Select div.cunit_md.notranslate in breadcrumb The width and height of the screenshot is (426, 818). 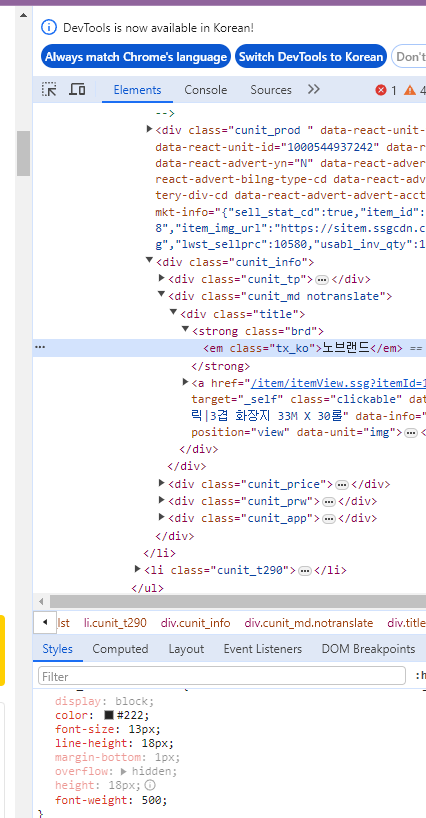tap(309, 623)
